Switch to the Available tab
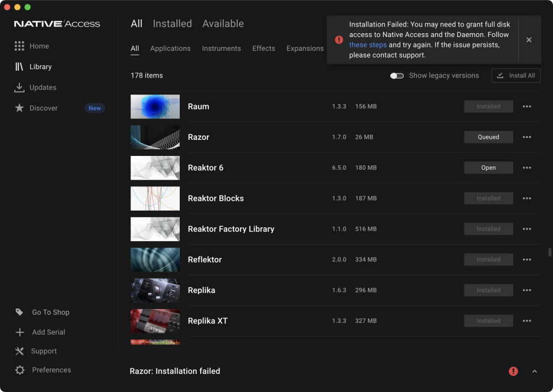Viewport: 553px width, 392px height. pos(223,24)
